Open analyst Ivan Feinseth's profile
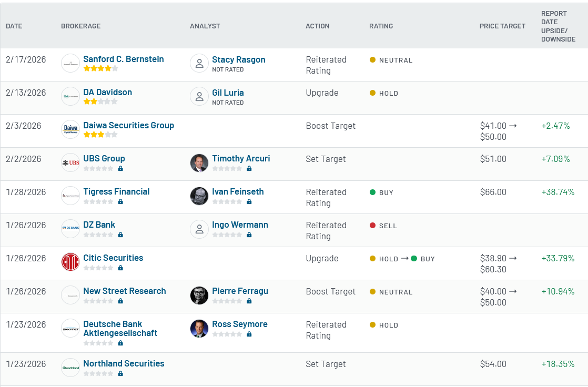588x387 pixels. click(238, 191)
